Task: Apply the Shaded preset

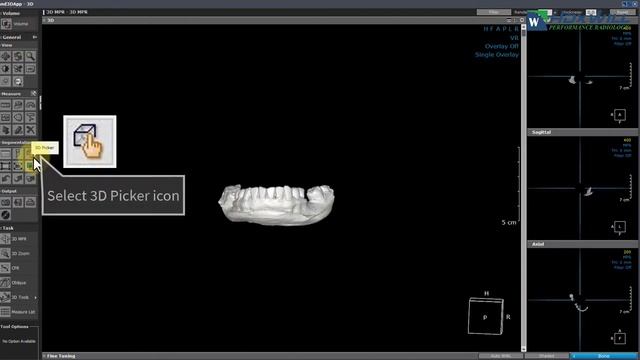Action: [547, 356]
